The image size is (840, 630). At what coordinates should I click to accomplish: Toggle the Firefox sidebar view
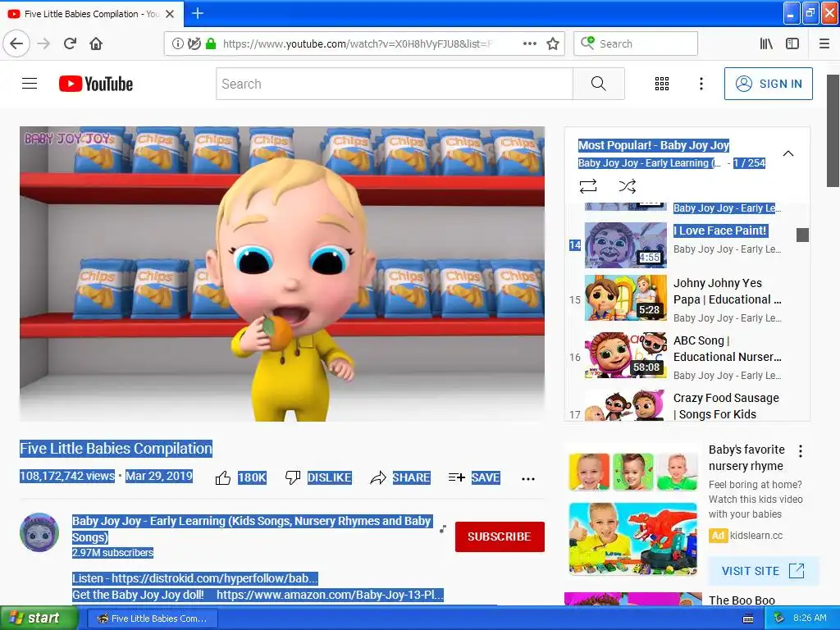(792, 43)
